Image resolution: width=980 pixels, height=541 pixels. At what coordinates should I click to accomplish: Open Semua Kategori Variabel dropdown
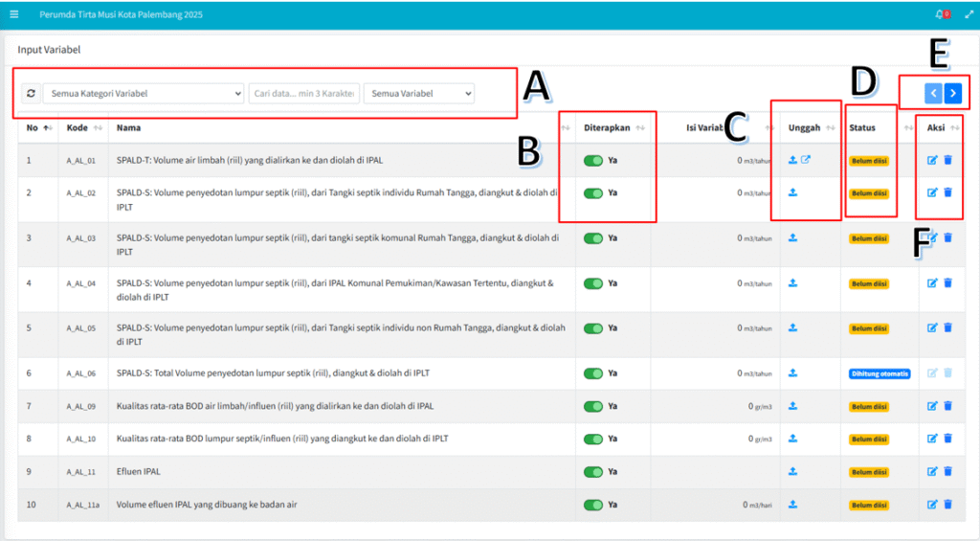click(144, 94)
